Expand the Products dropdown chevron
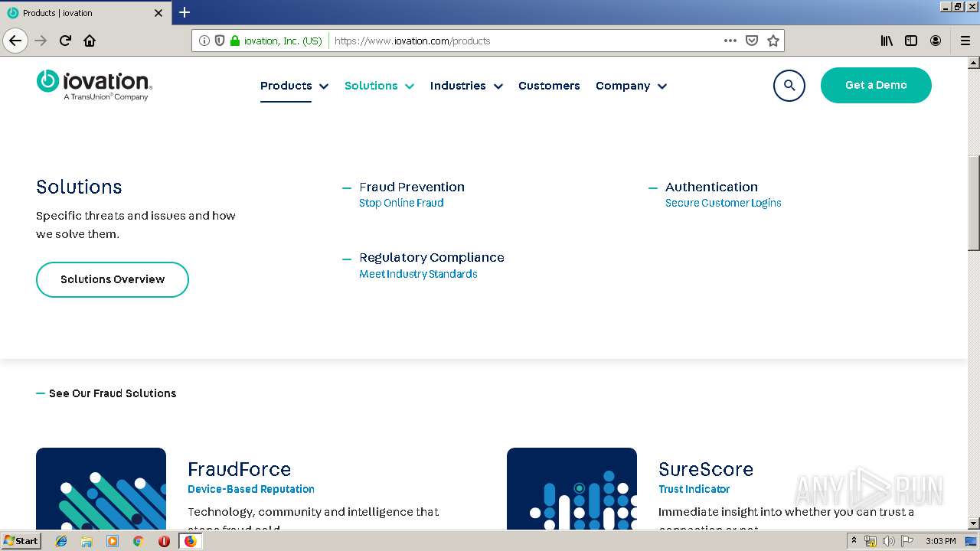 [324, 86]
